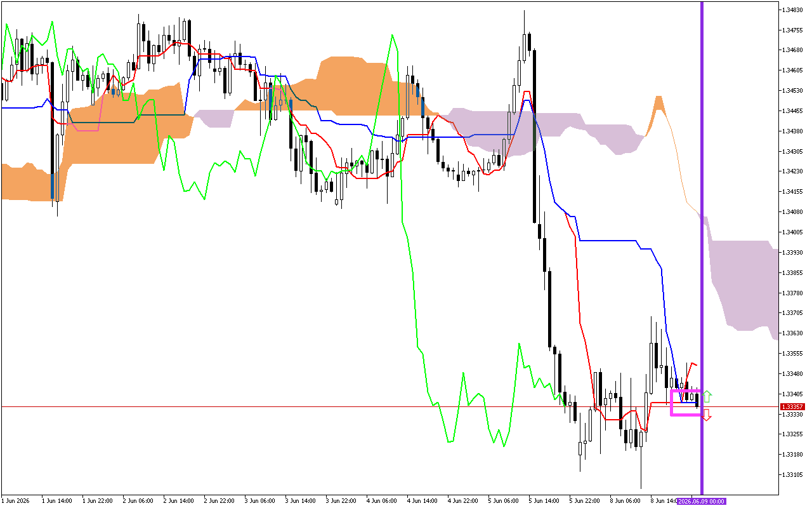Click price axis label 1.34605
The width and height of the screenshot is (812, 508).
pyautogui.click(x=793, y=70)
